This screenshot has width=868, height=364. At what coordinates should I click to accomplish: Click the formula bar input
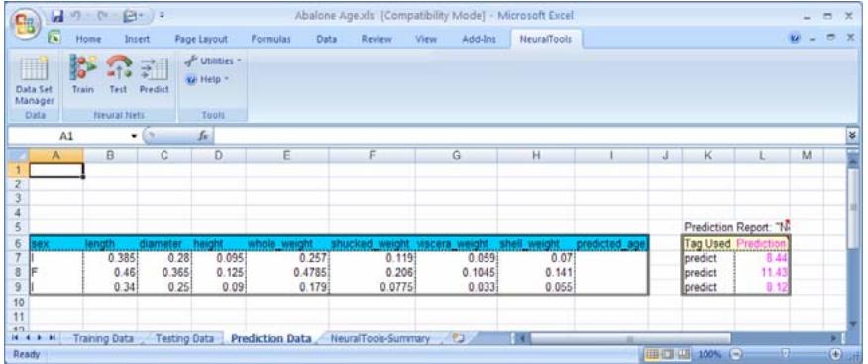[x=531, y=136]
